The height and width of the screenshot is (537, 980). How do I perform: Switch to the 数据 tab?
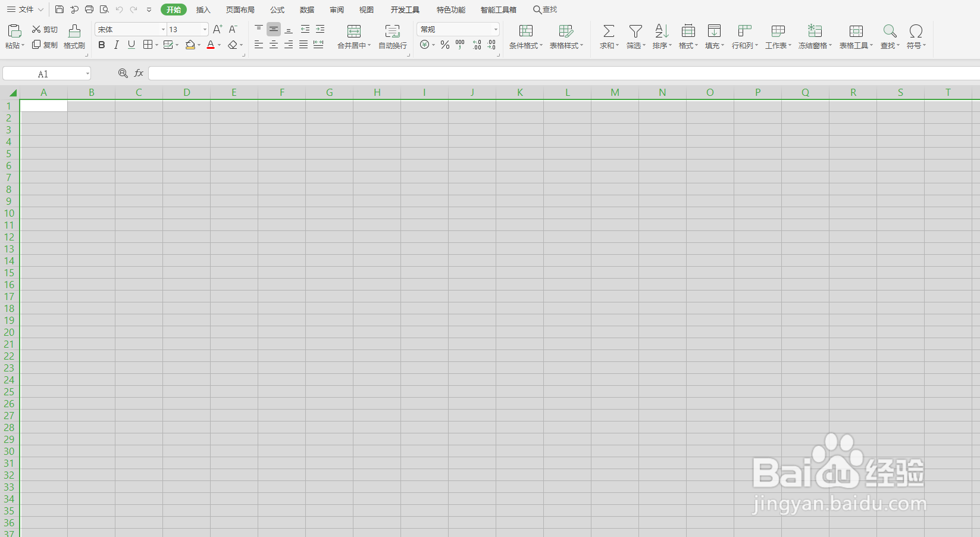[x=307, y=10]
